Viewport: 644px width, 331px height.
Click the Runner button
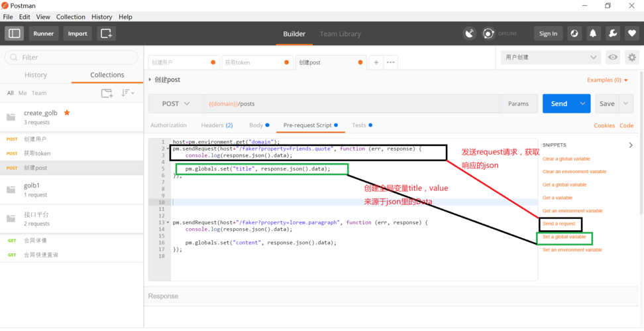click(44, 34)
